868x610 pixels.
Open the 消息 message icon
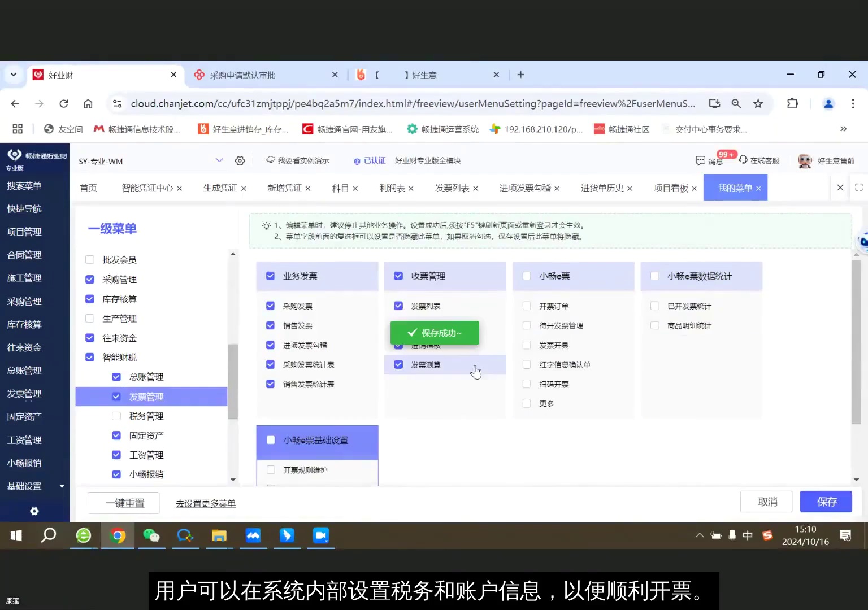click(701, 161)
